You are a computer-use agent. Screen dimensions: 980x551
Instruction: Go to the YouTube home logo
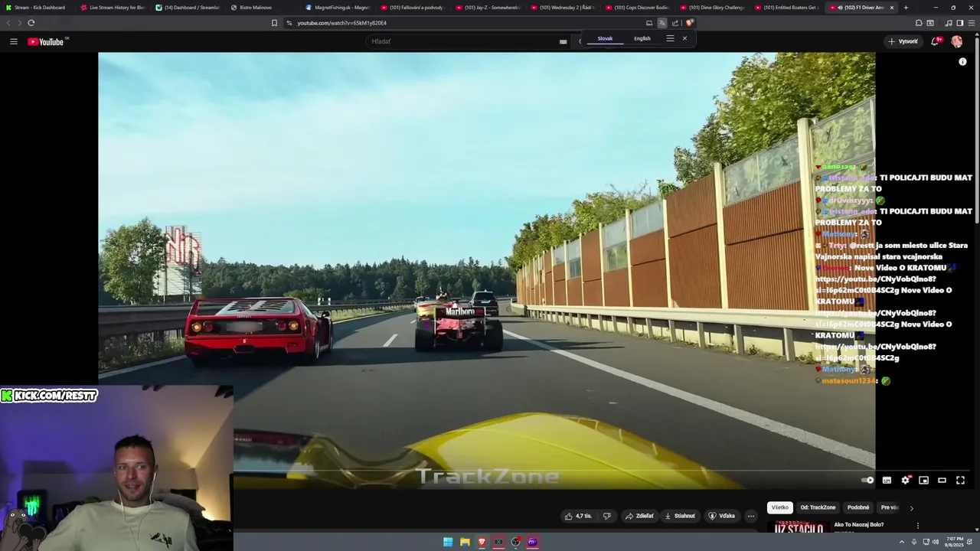pyautogui.click(x=46, y=41)
